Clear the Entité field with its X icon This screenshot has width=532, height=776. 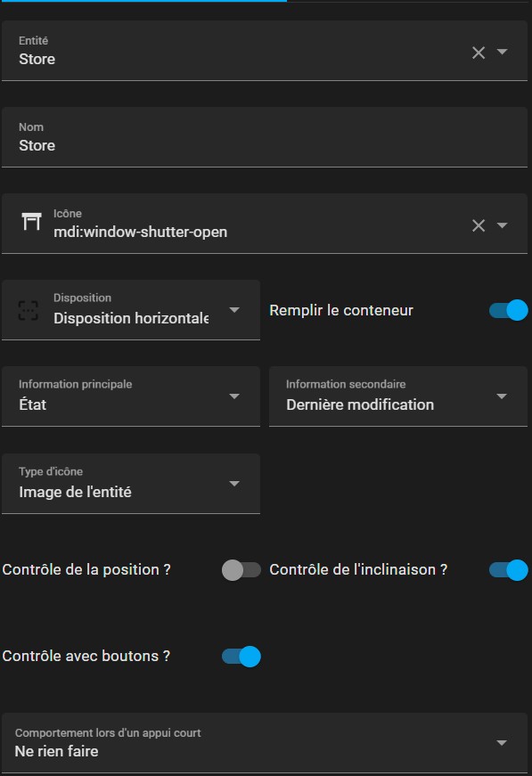[x=478, y=53]
